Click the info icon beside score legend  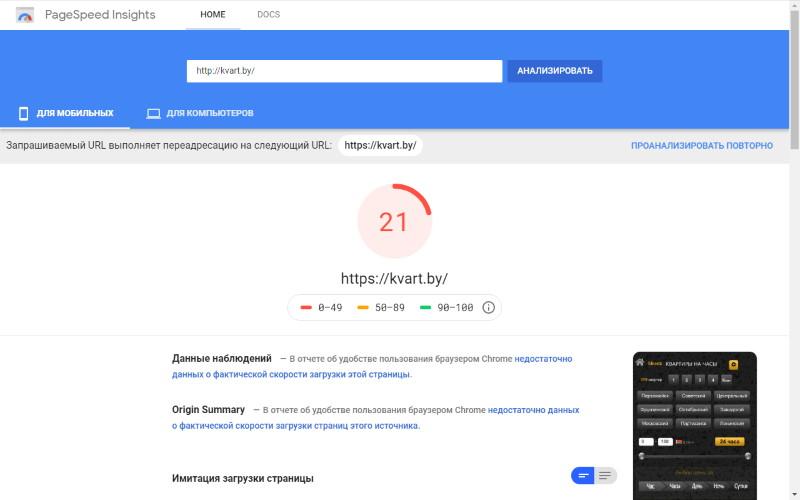[x=488, y=307]
